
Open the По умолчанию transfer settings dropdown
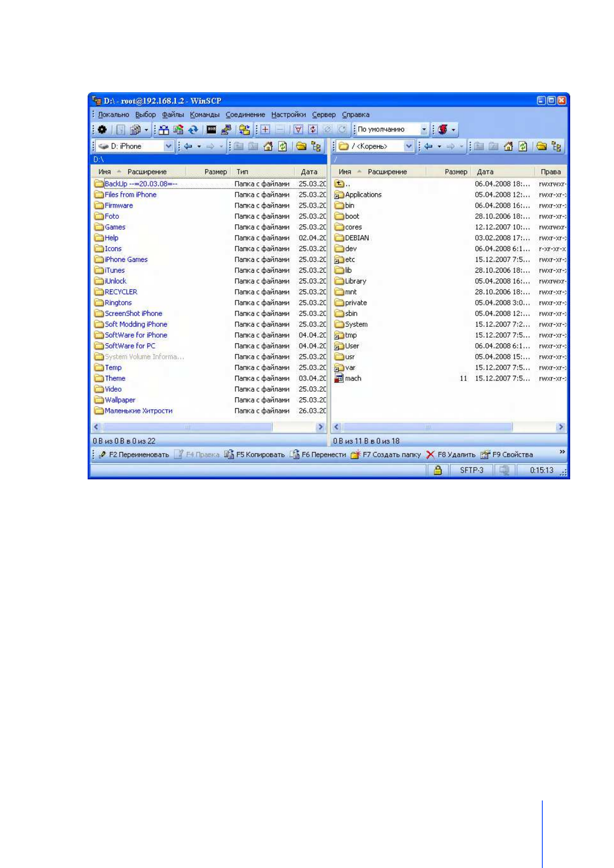tap(424, 130)
